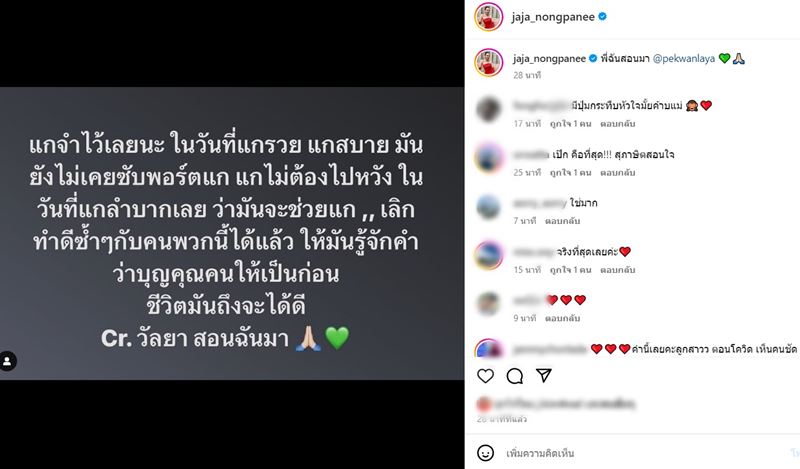
Task: Open the jaja_nongpanee username at the top
Action: tap(553, 17)
